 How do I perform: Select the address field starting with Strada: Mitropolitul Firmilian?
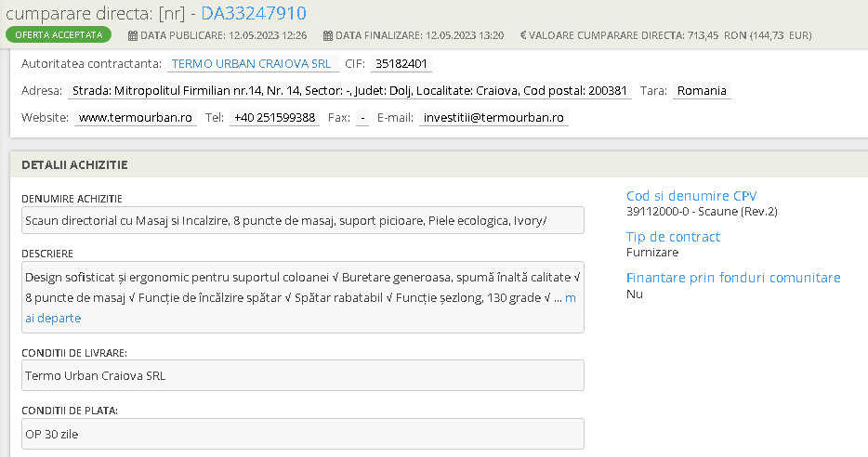(349, 91)
